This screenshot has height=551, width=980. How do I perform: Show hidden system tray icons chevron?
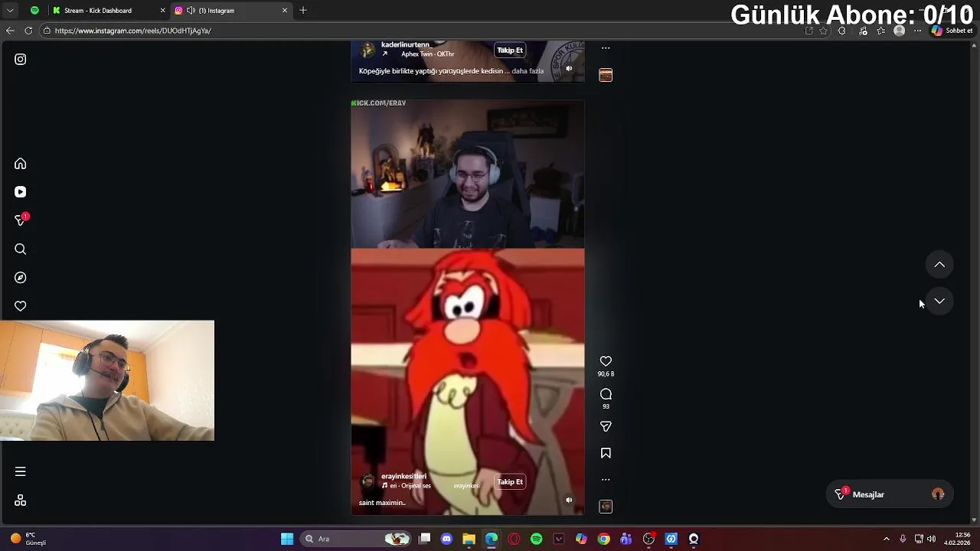[x=887, y=539]
